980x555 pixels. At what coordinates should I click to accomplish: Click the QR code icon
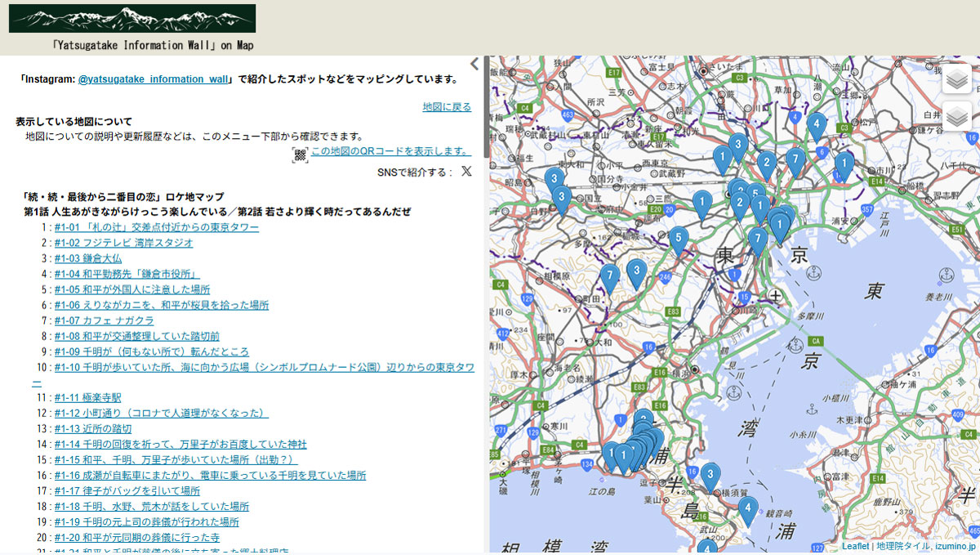pos(300,154)
